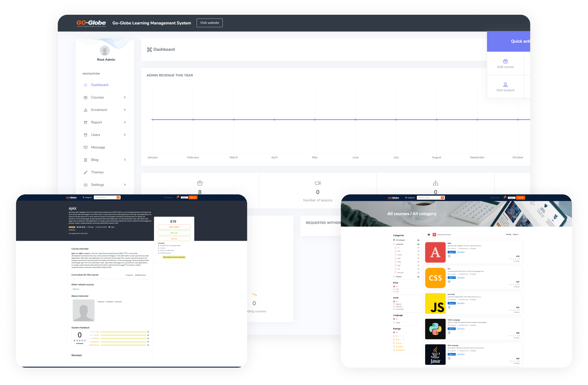Open the Blog menu item
The width and height of the screenshot is (588, 385).
95,160
